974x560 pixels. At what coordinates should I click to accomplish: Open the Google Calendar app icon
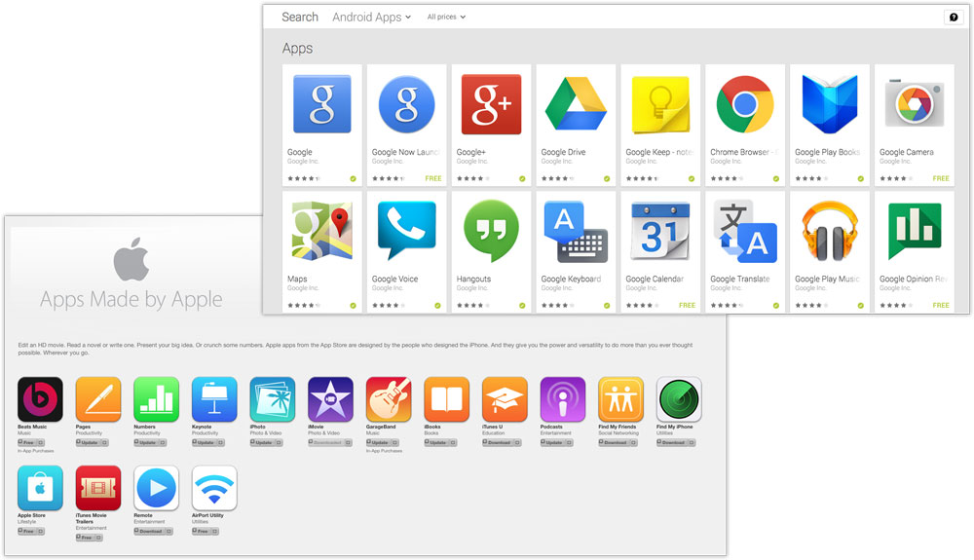click(x=660, y=231)
